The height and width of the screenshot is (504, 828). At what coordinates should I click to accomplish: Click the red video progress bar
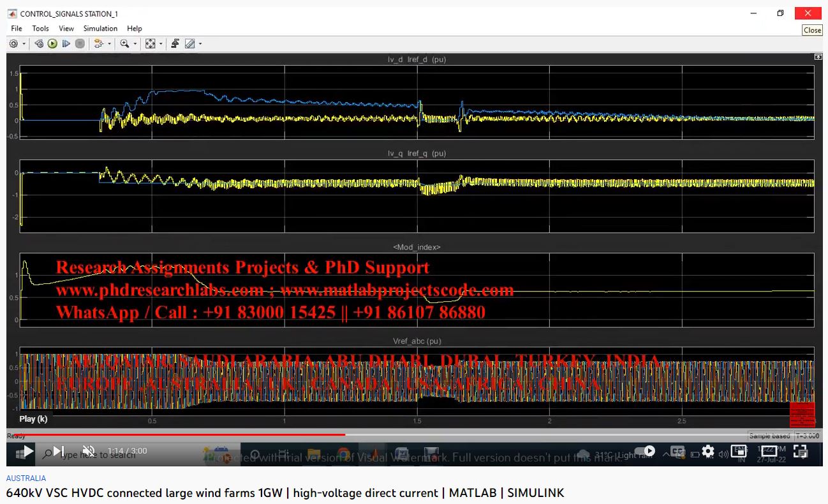(x=191, y=434)
